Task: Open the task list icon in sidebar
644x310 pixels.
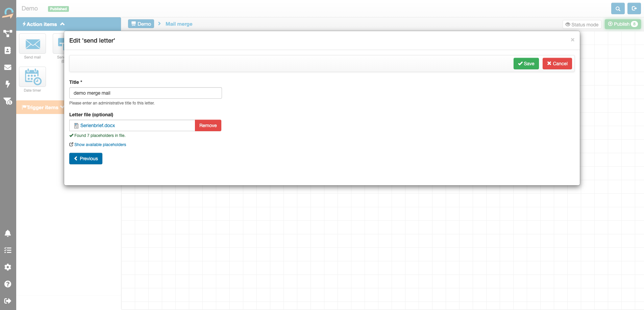Action: click(x=8, y=250)
